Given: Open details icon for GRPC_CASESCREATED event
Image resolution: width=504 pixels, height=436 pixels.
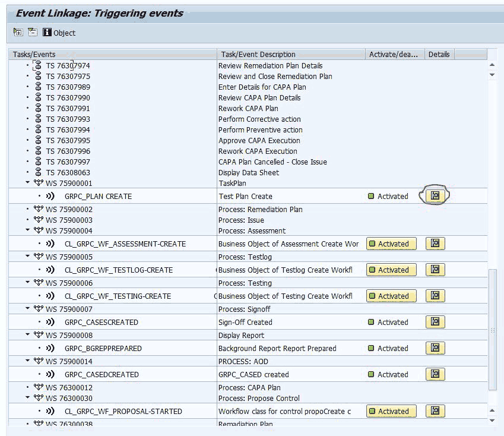Looking at the screenshot, I should pos(435,322).
